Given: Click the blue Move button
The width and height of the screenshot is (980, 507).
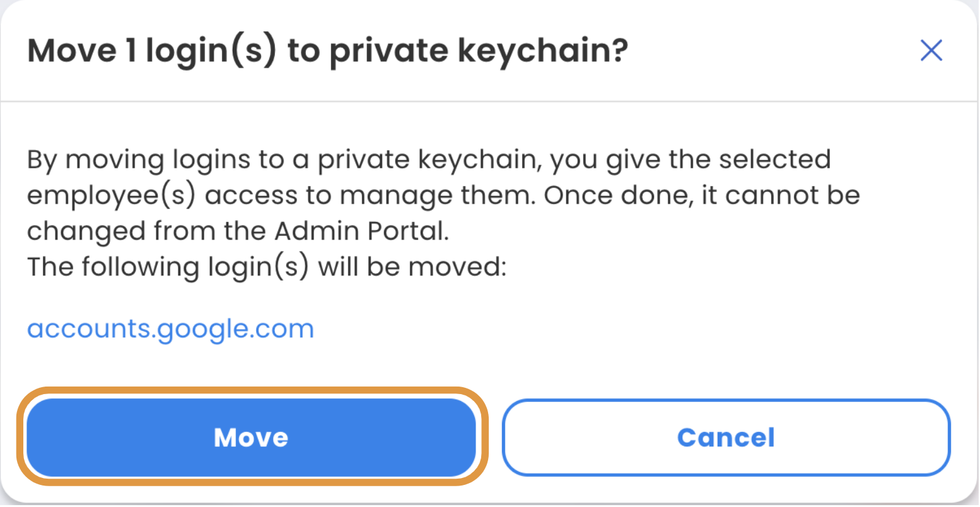Looking at the screenshot, I should [x=251, y=437].
